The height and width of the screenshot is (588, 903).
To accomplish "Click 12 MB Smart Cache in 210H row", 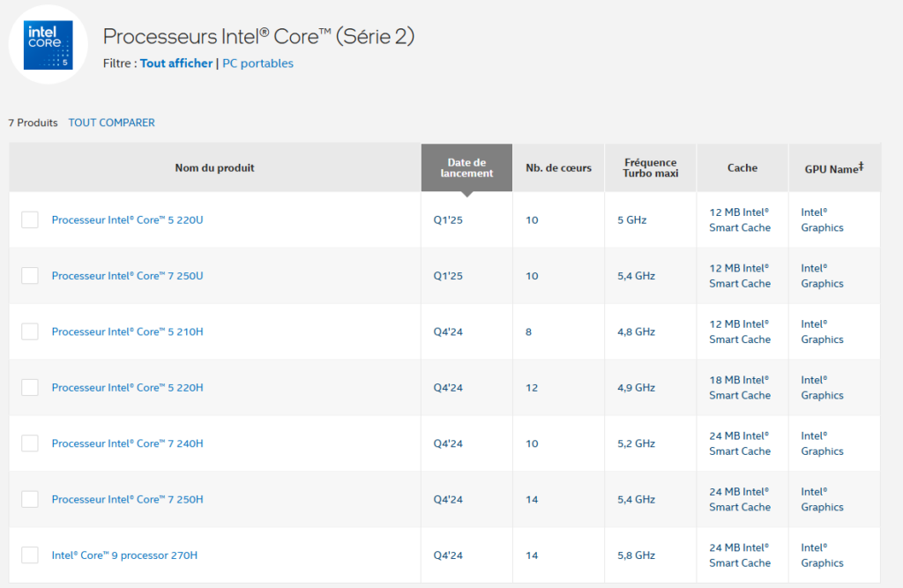I will click(x=740, y=331).
